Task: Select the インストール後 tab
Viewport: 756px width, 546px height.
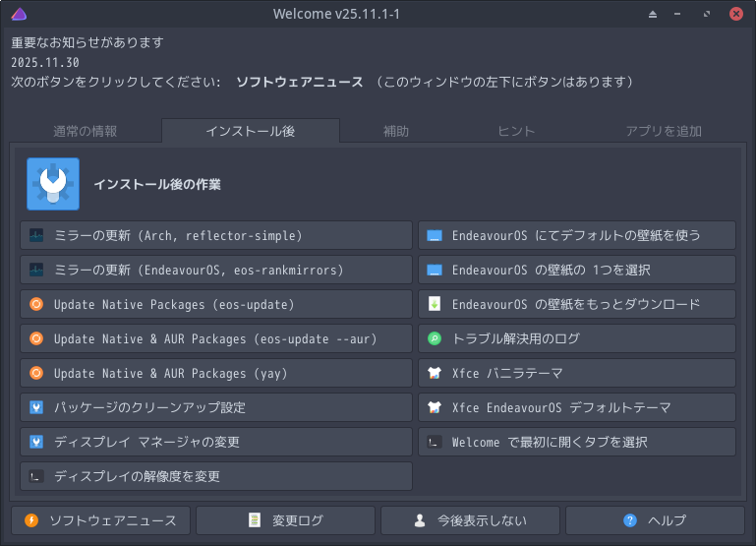Action: click(x=251, y=131)
